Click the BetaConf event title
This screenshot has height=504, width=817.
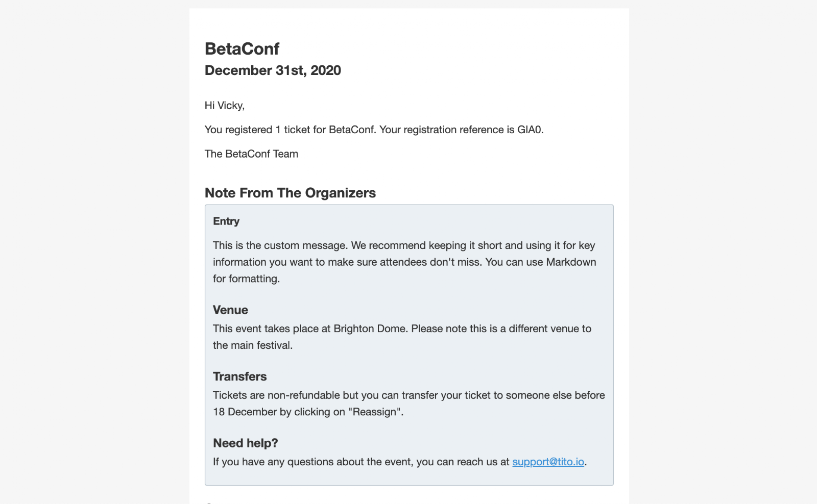click(x=242, y=49)
